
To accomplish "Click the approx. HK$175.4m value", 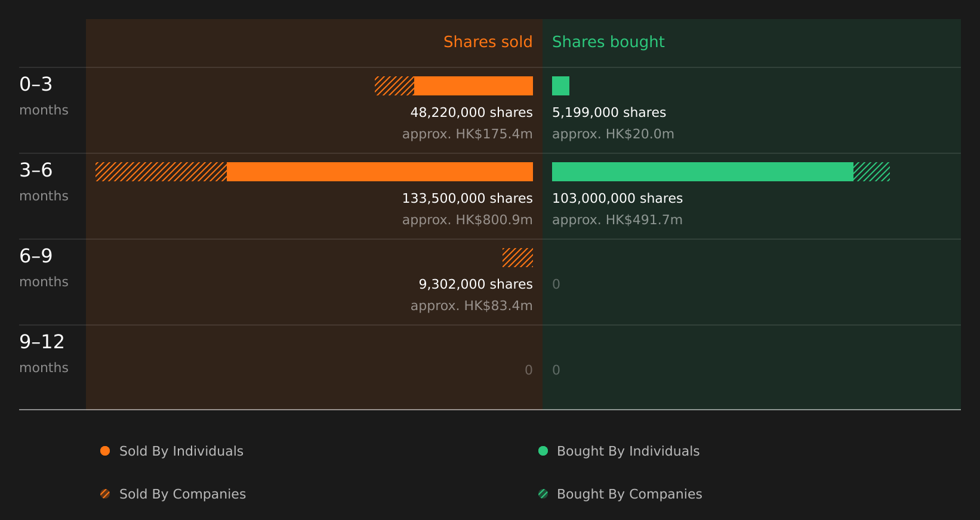I will pyautogui.click(x=467, y=134).
